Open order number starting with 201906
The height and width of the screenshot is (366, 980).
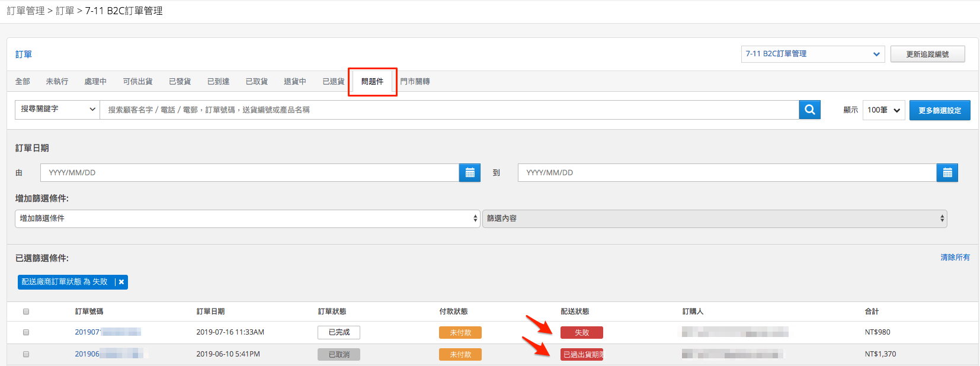109,354
